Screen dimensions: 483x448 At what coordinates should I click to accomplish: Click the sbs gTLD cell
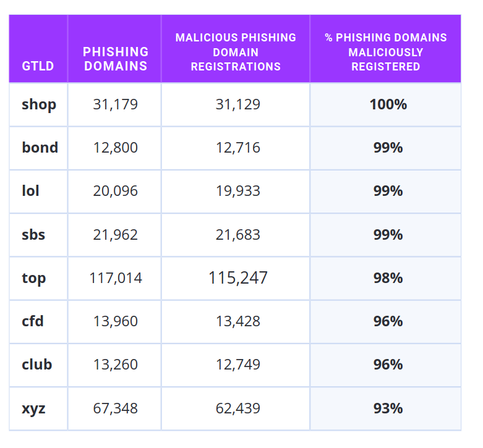[x=33, y=235]
